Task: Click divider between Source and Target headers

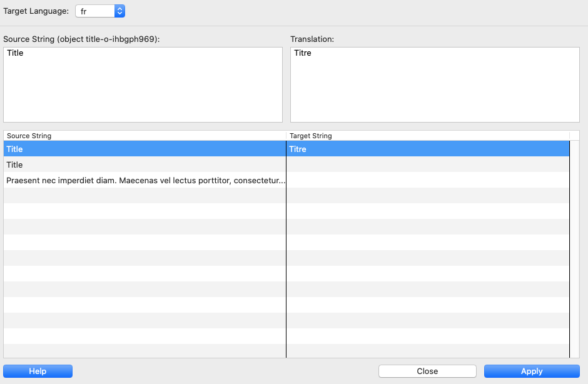Action: pos(286,136)
